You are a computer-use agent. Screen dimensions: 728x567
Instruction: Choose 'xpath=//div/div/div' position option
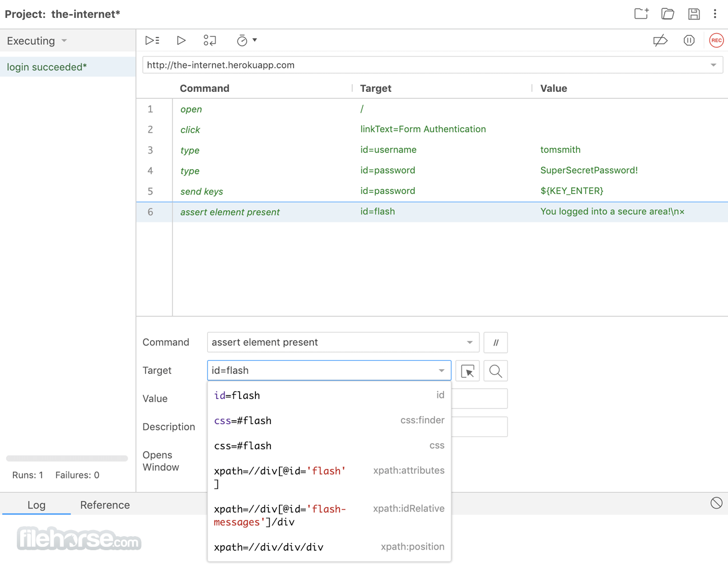point(329,547)
